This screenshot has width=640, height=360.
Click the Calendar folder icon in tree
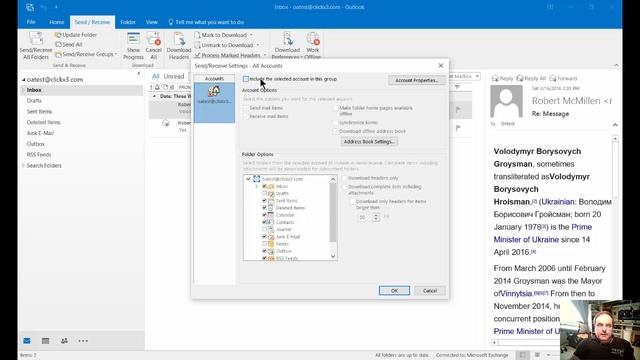coord(270,215)
